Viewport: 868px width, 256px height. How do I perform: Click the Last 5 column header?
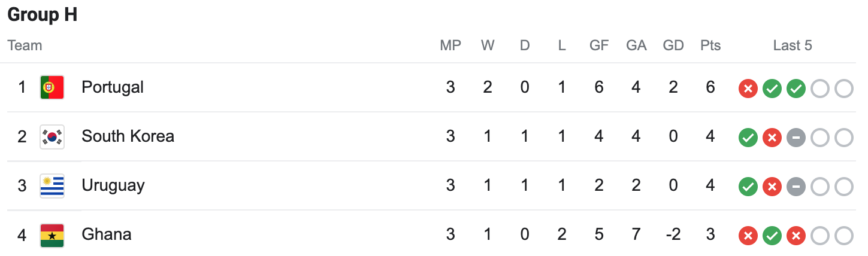[793, 45]
